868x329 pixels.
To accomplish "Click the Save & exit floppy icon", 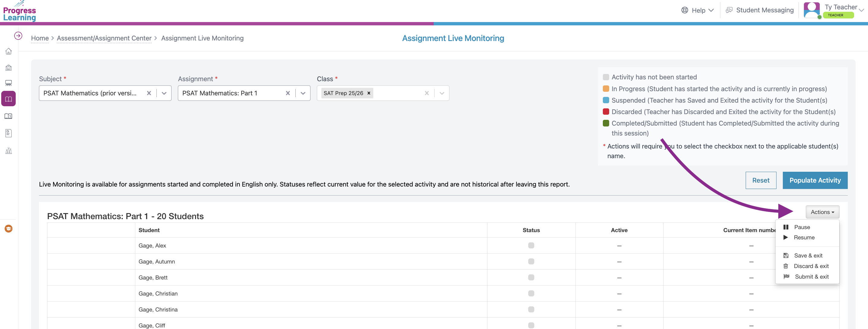I will click(x=786, y=256).
